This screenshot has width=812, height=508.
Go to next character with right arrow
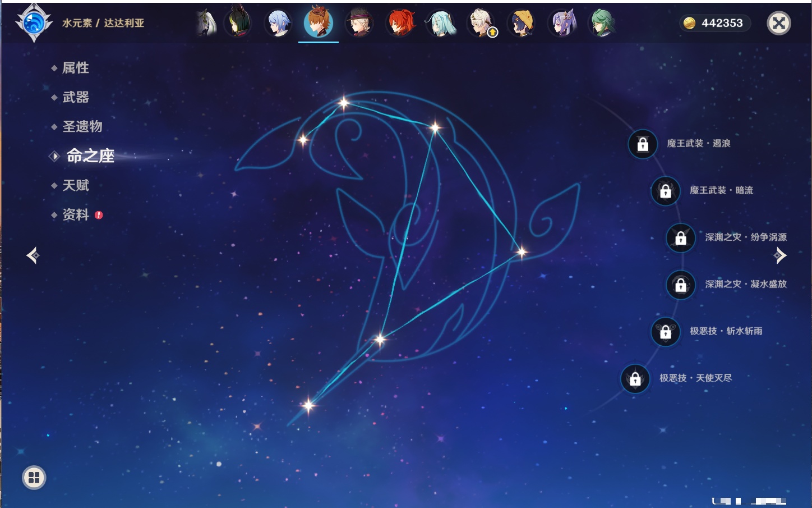click(x=780, y=255)
